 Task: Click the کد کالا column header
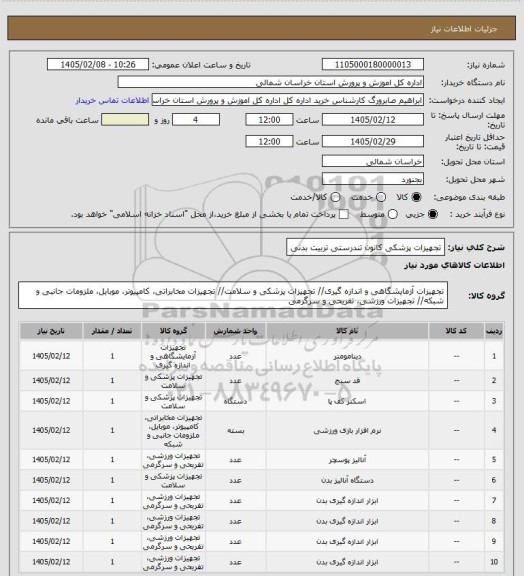coord(456,331)
